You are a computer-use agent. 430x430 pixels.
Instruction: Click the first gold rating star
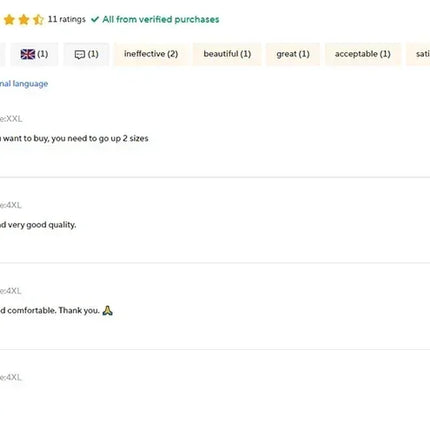[9, 20]
